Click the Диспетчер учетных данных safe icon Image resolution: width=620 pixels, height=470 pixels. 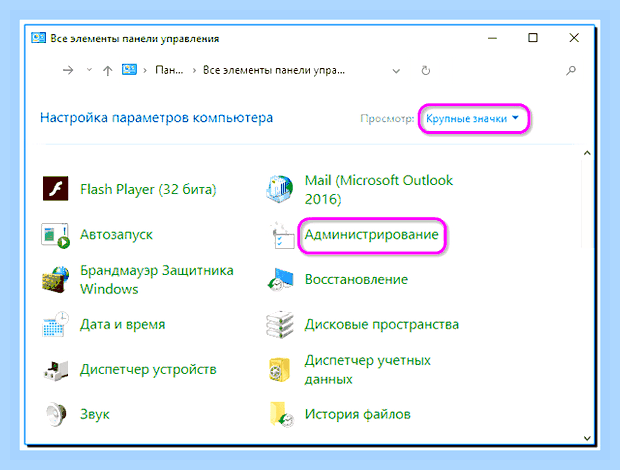pyautogui.click(x=279, y=370)
